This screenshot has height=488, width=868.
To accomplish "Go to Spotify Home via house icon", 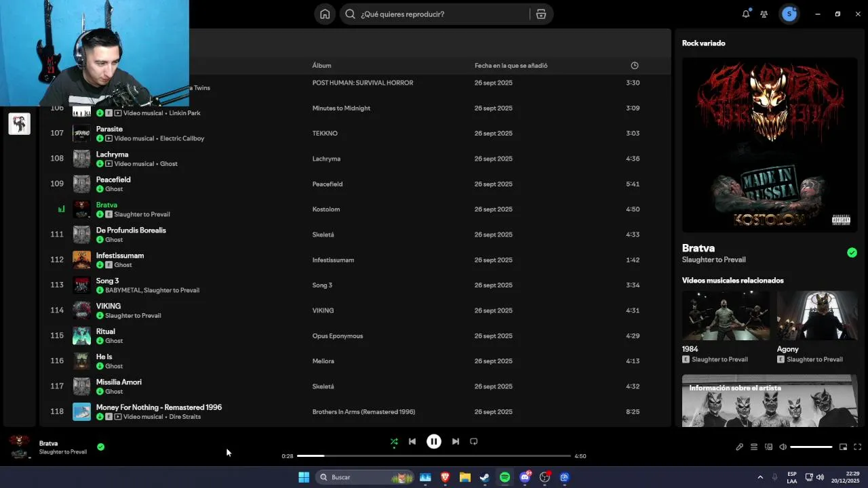I will pos(325,14).
